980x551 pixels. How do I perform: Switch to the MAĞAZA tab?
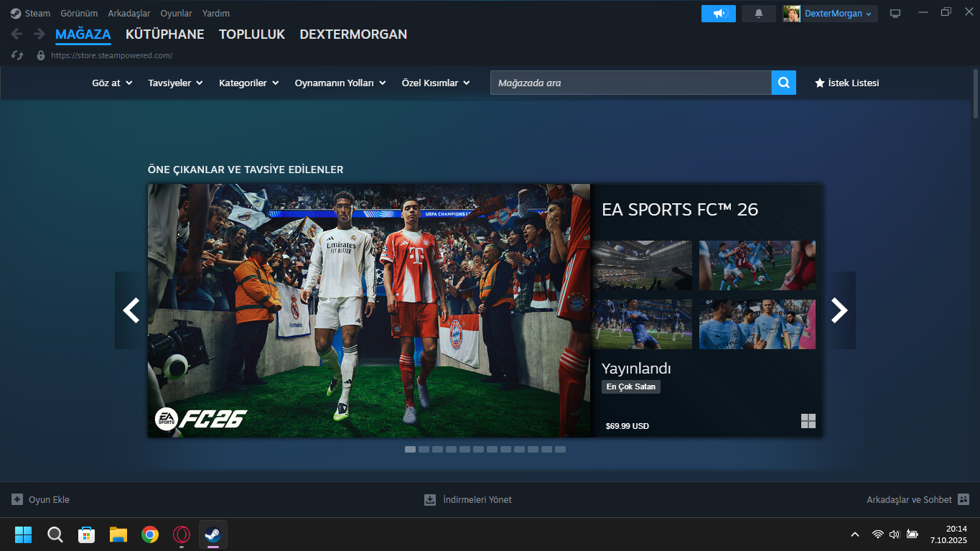(x=83, y=34)
